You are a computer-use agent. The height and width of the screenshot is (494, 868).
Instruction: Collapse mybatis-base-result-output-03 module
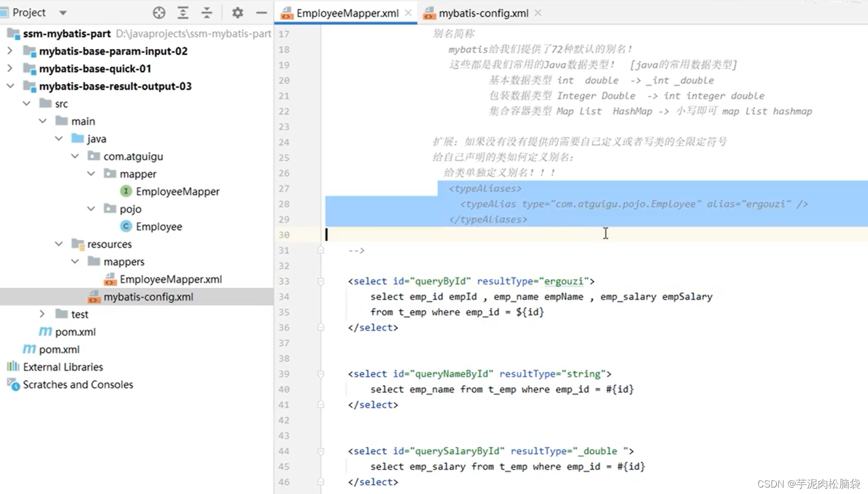(10, 86)
